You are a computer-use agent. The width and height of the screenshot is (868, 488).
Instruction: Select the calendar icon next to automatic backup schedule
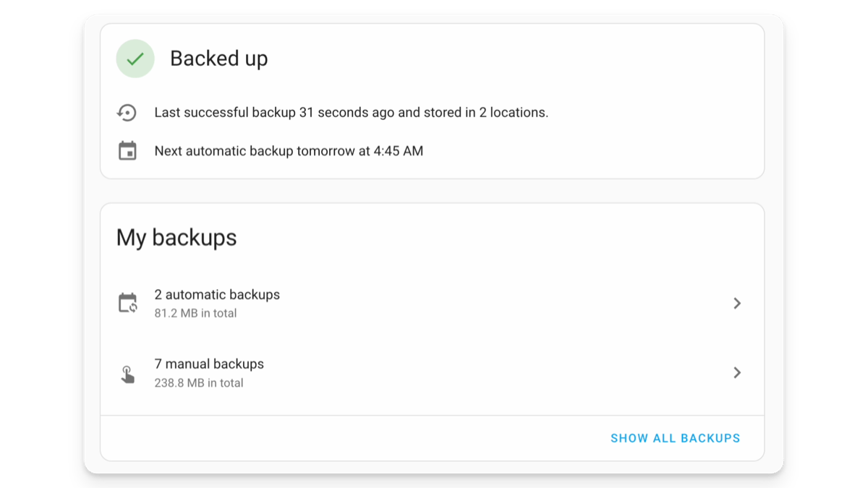tap(127, 150)
